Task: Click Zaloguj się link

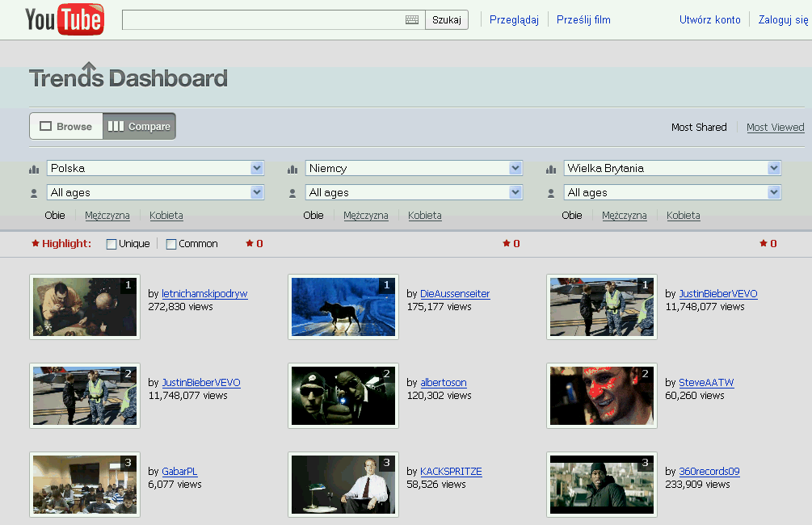Action: click(x=784, y=19)
